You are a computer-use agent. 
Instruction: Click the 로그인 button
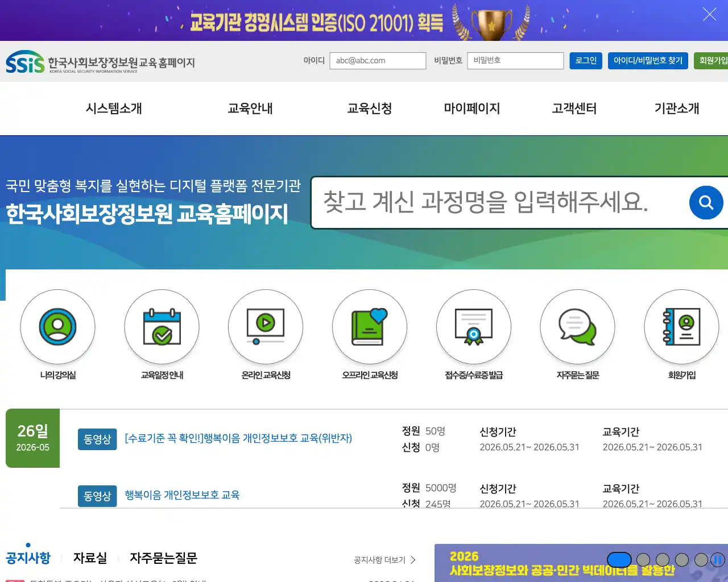click(x=586, y=61)
